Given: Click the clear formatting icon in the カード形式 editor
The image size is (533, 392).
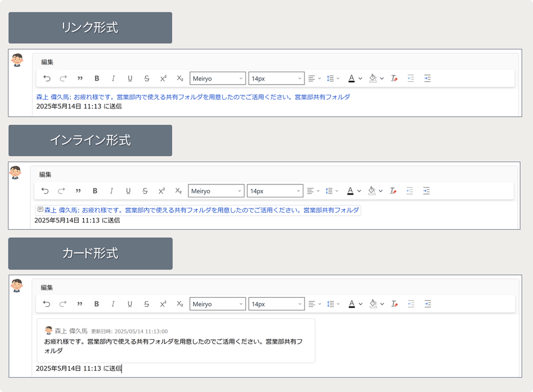Looking at the screenshot, I should pos(394,304).
